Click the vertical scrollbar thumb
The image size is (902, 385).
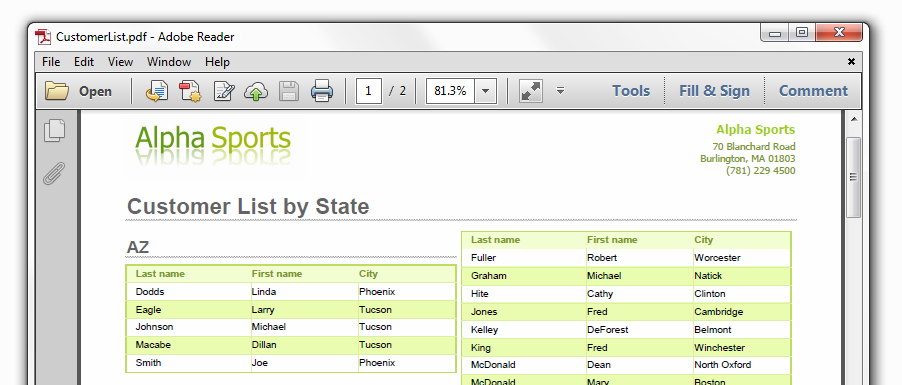(854, 177)
